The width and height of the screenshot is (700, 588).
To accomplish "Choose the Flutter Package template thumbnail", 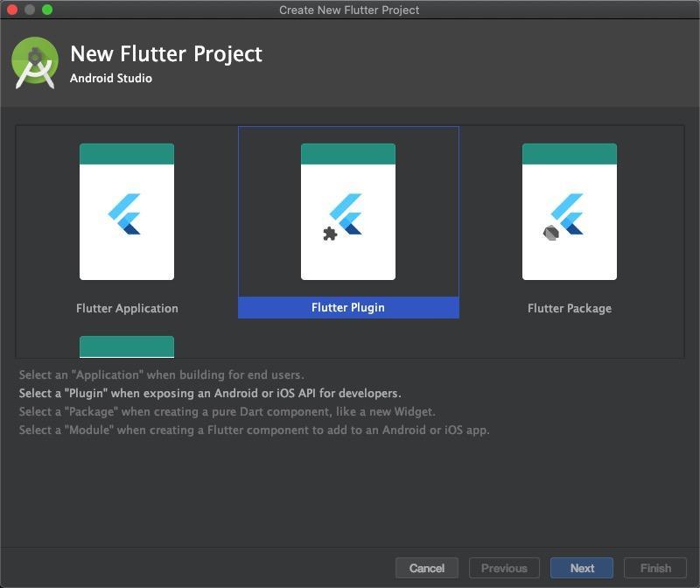I will point(570,212).
